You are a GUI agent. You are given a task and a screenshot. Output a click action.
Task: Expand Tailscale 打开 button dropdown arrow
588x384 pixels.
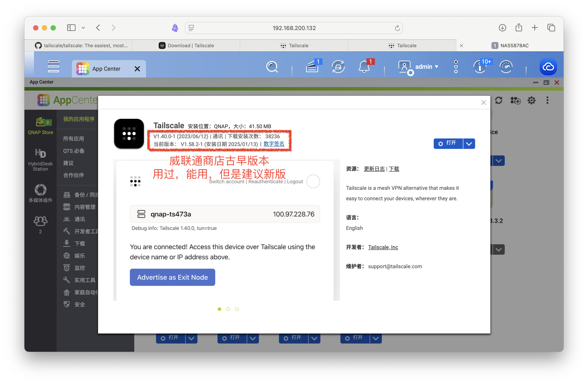pyautogui.click(x=469, y=144)
